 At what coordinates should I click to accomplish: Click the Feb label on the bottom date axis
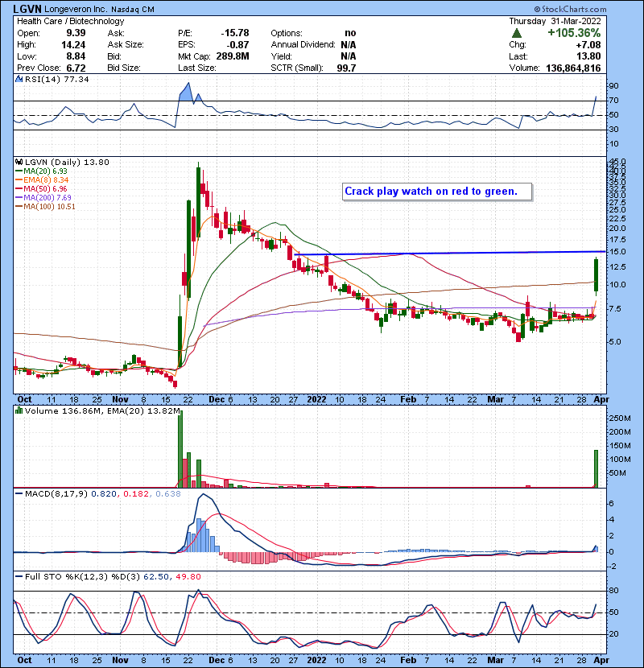[408, 660]
